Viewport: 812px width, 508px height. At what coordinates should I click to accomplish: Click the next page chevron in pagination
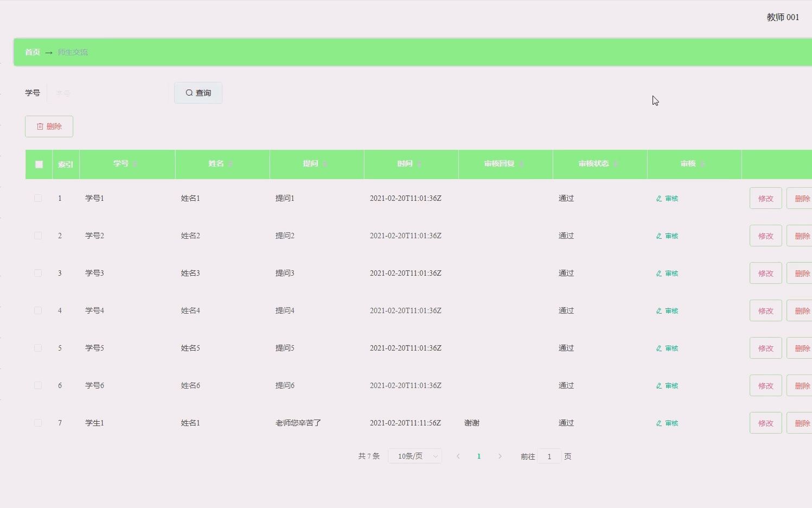(x=500, y=456)
